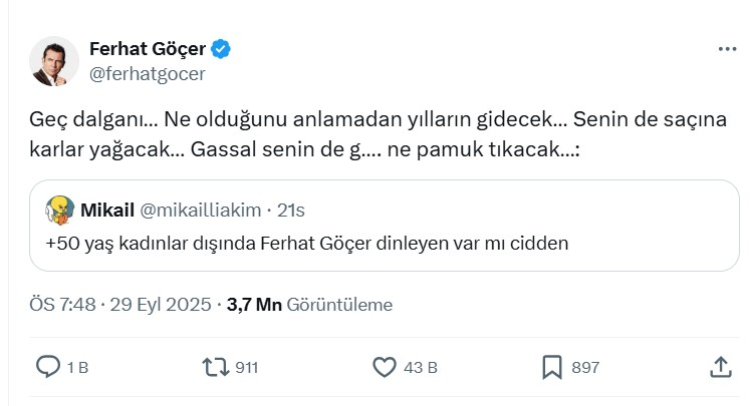Click the ÖS 7:48 · 29 Eyl 2025 timestamp
Image resolution: width=750 pixels, height=406 pixels.
(x=118, y=305)
